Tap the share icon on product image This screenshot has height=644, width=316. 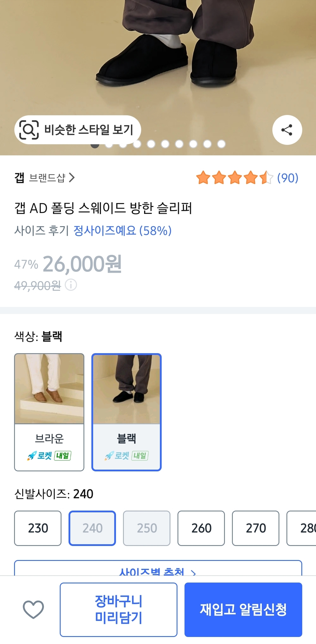[x=287, y=130]
